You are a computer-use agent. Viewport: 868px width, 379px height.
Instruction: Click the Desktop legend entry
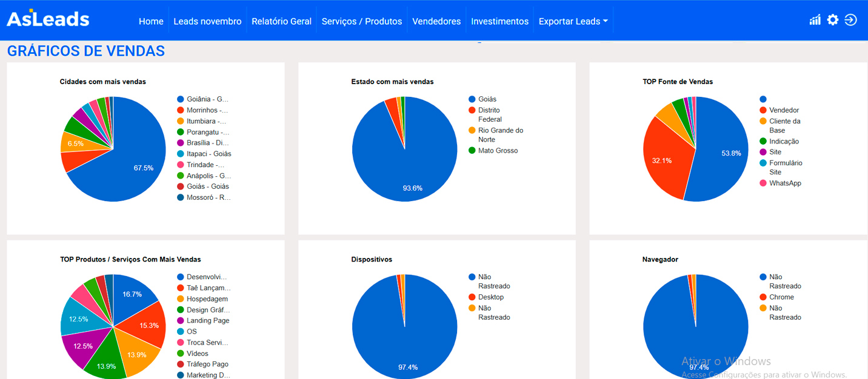coord(490,297)
